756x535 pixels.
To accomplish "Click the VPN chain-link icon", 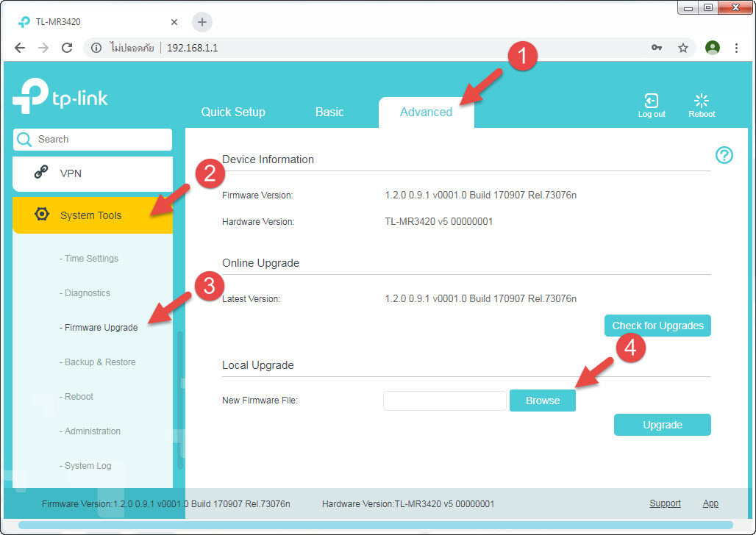I will click(41, 172).
